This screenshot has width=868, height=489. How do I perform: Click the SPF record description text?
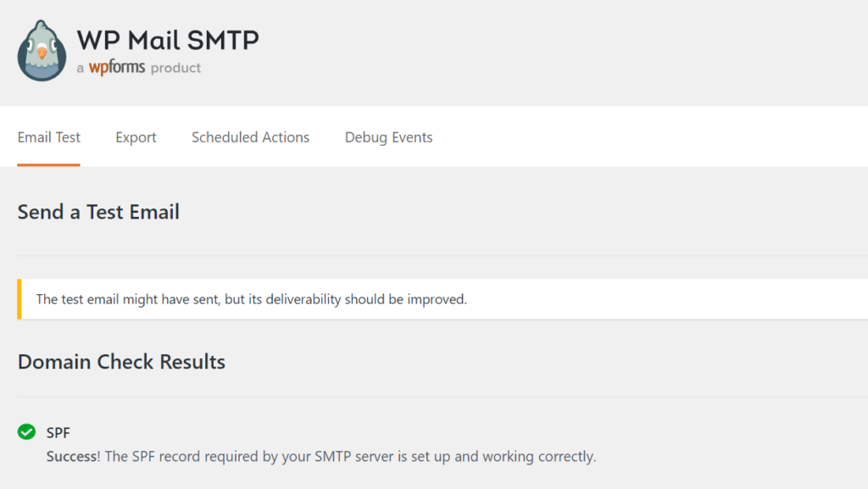[339, 456]
